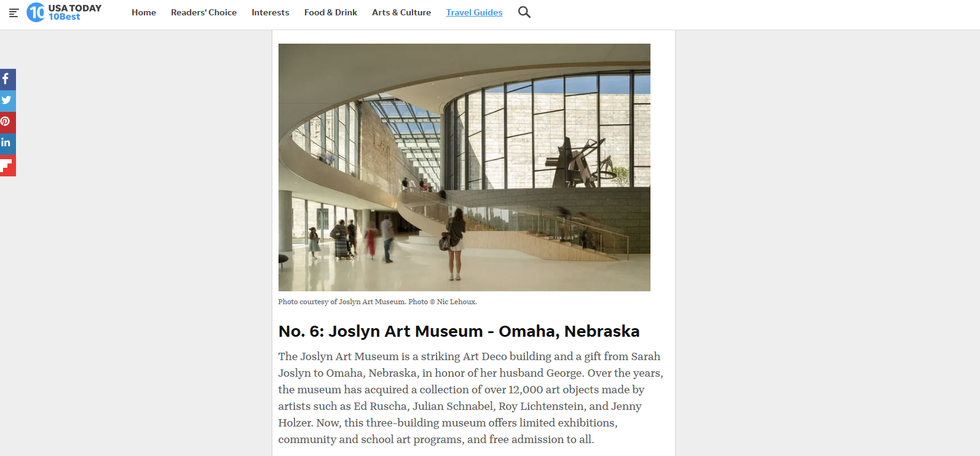Click the No. 6 Joslyn Art Museum heading
This screenshot has height=456, width=980.
[x=459, y=331]
